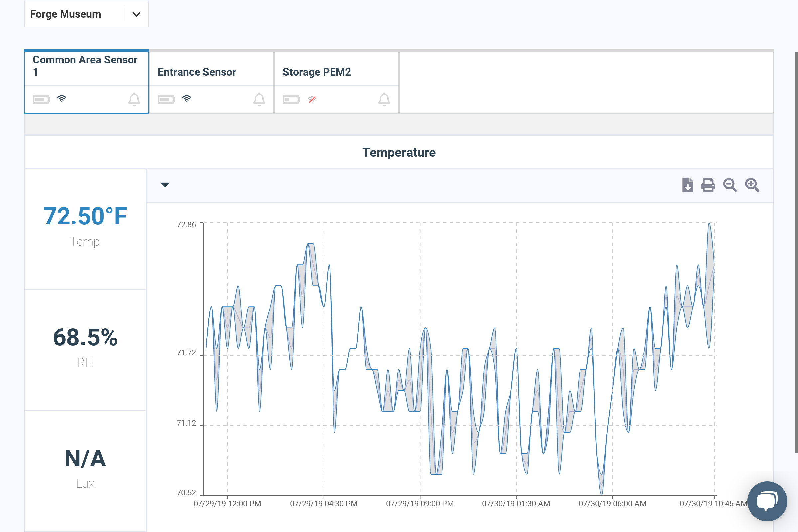Expand the chart options caret menu
The height and width of the screenshot is (532, 798).
point(165,185)
